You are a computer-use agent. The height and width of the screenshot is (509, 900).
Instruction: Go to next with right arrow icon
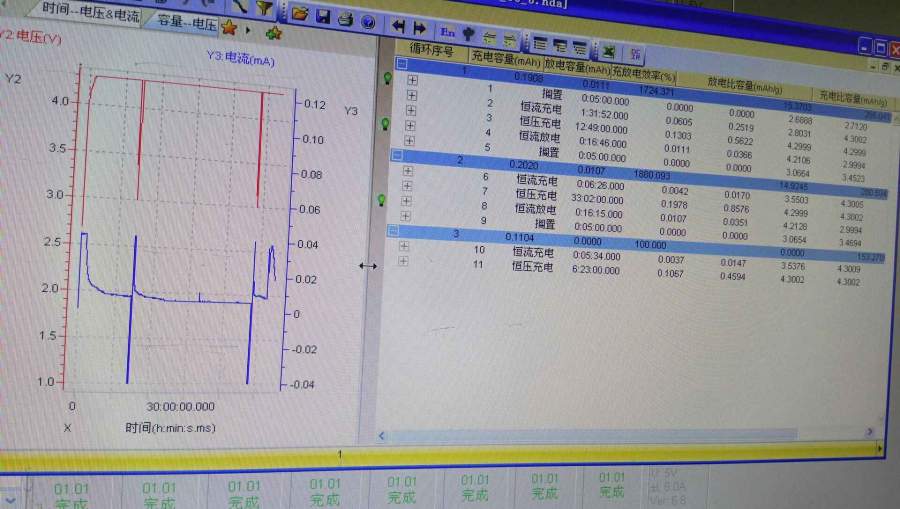pyautogui.click(x=420, y=28)
